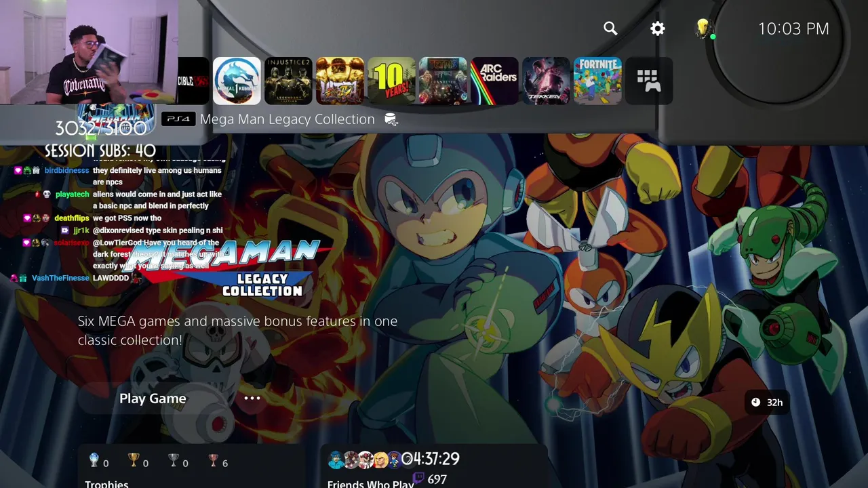Viewport: 868px width, 488px height.
Task: Select the 10 Years! game tile
Action: [391, 81]
